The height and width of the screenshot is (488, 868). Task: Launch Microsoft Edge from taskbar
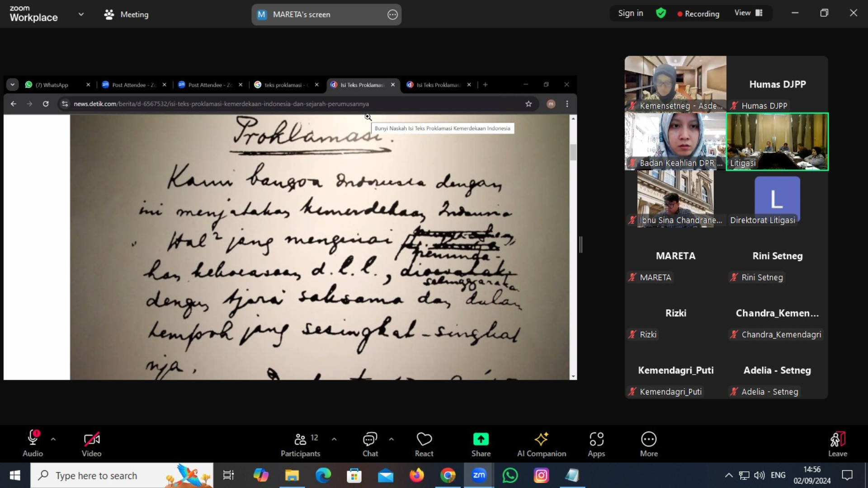[323, 475]
